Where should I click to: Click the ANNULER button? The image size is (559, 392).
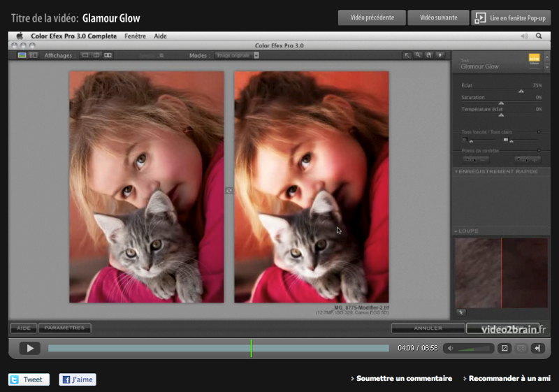pyautogui.click(x=428, y=328)
